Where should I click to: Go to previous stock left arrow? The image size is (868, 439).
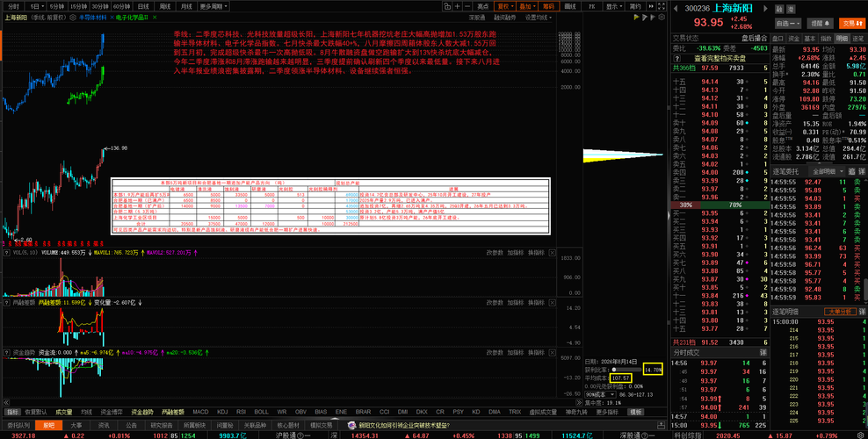click(676, 8)
